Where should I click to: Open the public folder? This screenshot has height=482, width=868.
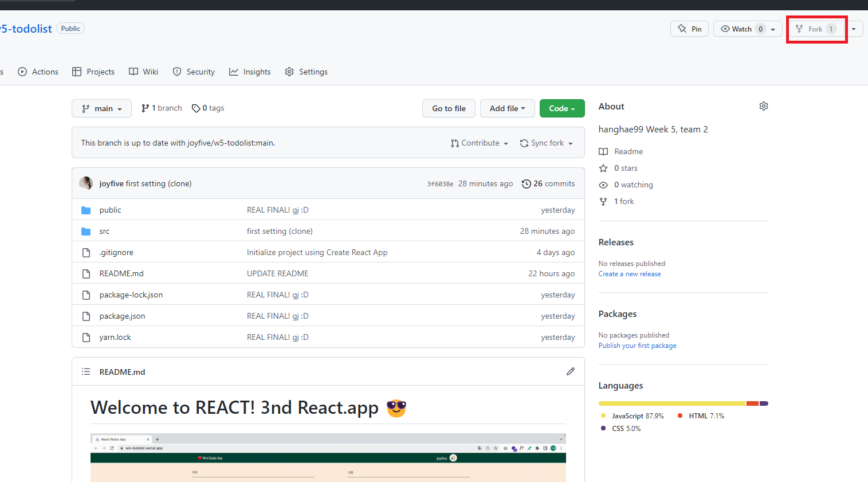(x=110, y=210)
